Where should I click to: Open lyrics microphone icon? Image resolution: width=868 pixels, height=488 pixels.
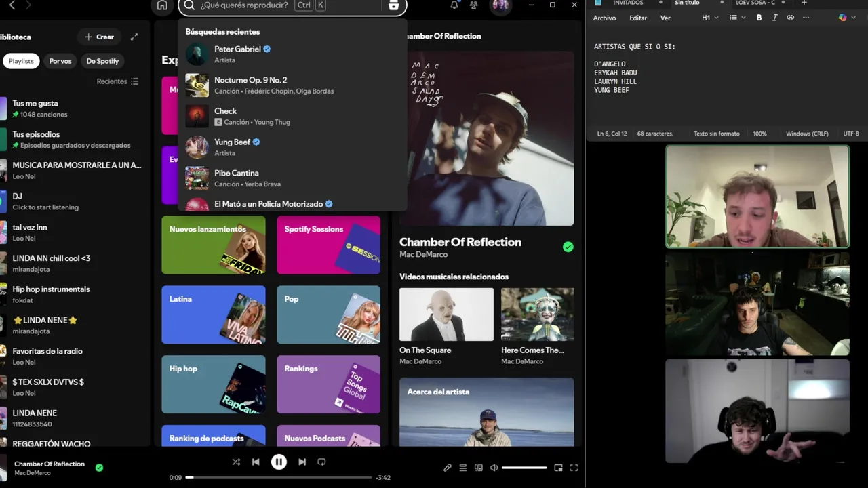point(448,468)
